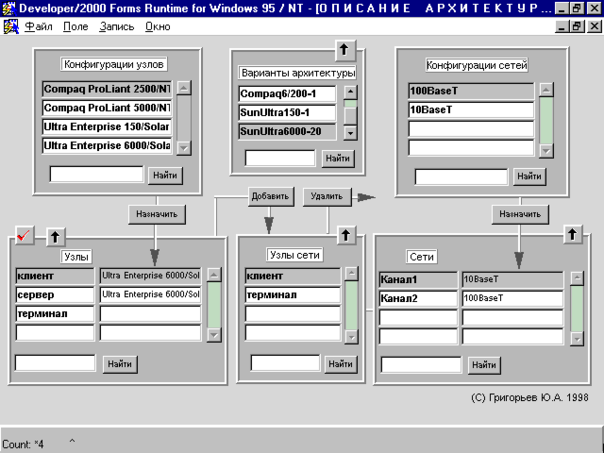This screenshot has width=604, height=453.
Task: Select Compaq ProLiant 2500/NT row
Action: pos(107,89)
